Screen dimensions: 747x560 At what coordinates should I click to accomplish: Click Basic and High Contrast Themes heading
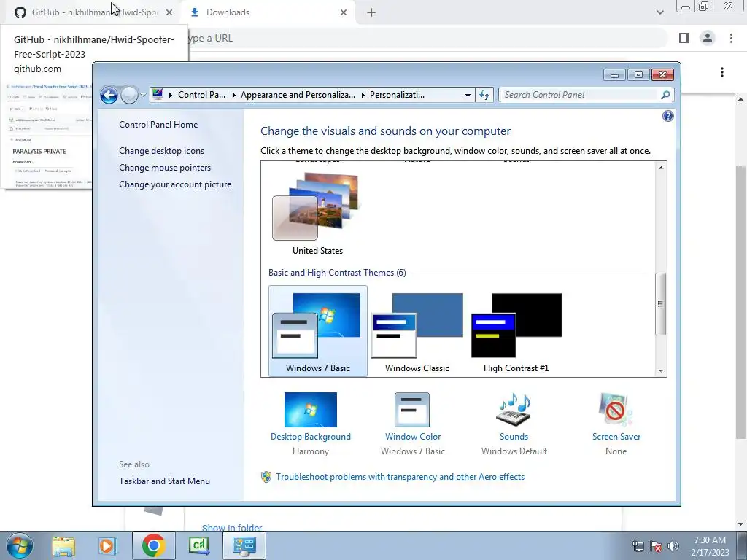337,273
